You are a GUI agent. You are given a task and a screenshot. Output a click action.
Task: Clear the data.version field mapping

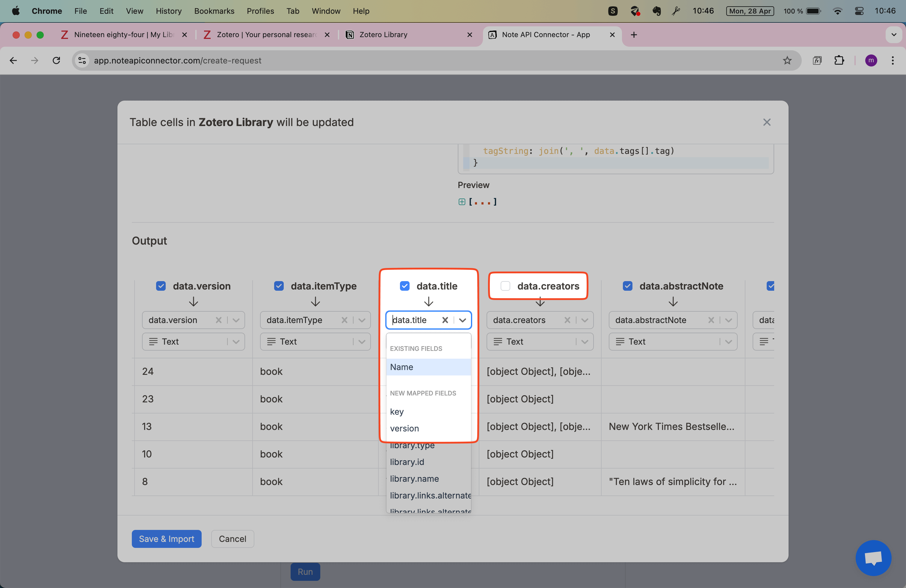pos(218,320)
